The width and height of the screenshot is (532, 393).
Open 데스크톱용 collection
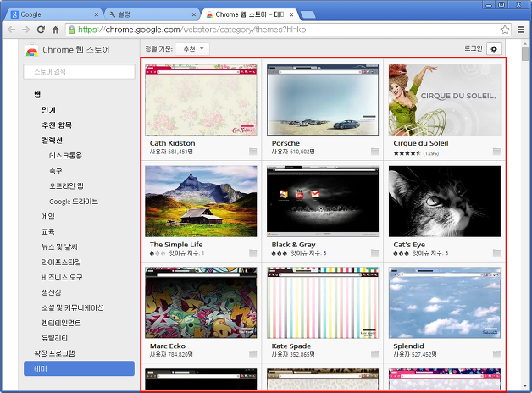coord(65,156)
